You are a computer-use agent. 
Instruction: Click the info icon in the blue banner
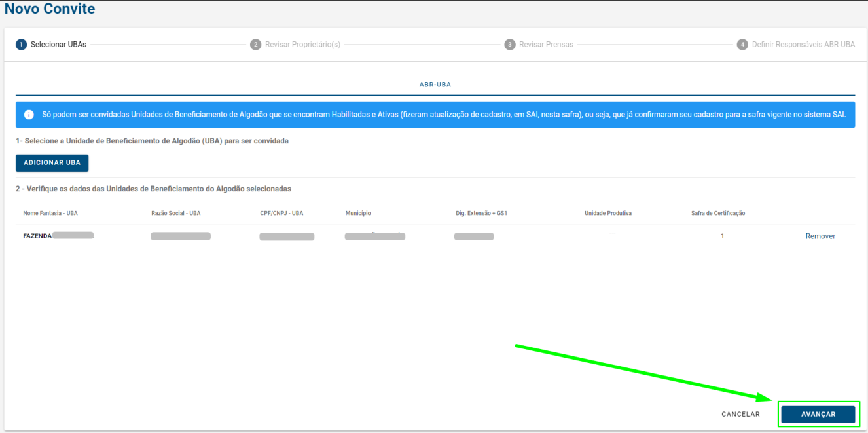[x=29, y=115]
